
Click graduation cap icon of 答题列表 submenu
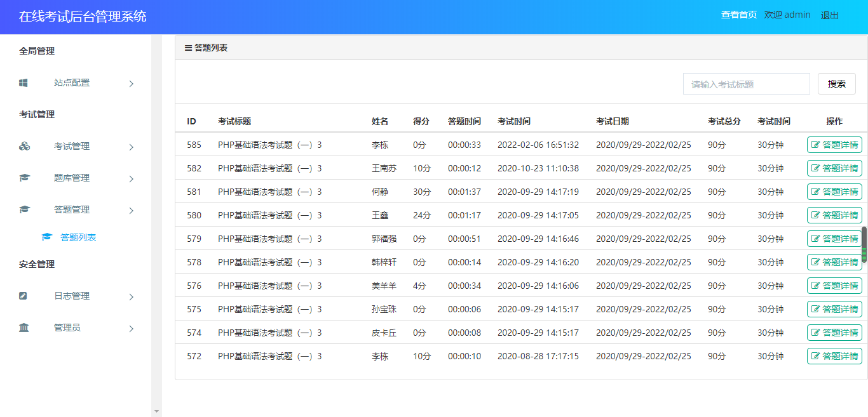point(46,237)
